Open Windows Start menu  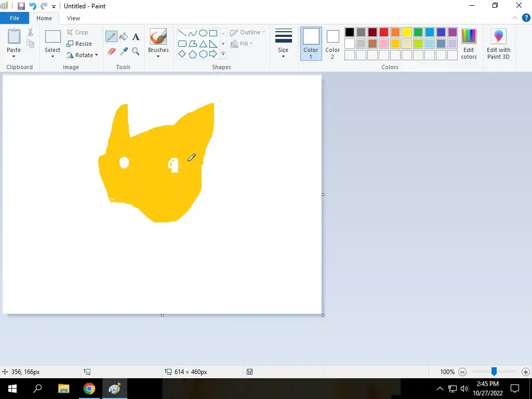point(12,389)
